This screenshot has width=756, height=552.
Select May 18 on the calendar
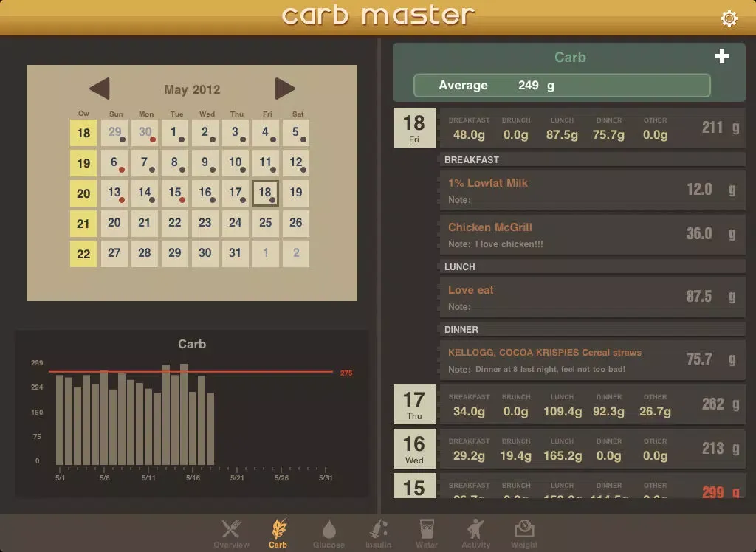point(265,193)
